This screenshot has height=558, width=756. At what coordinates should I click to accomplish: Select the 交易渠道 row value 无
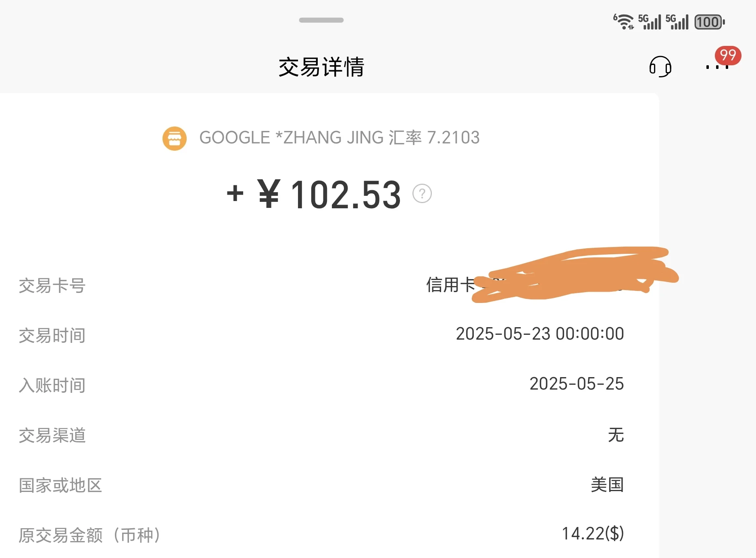click(x=616, y=435)
